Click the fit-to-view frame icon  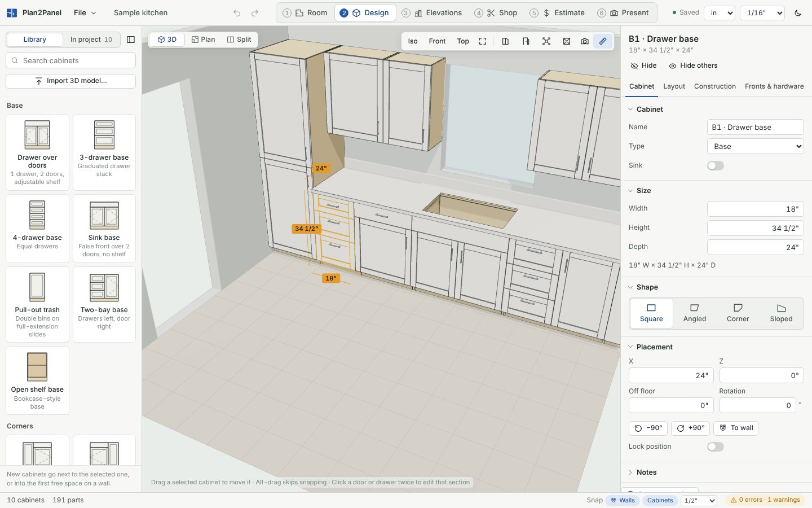click(483, 41)
